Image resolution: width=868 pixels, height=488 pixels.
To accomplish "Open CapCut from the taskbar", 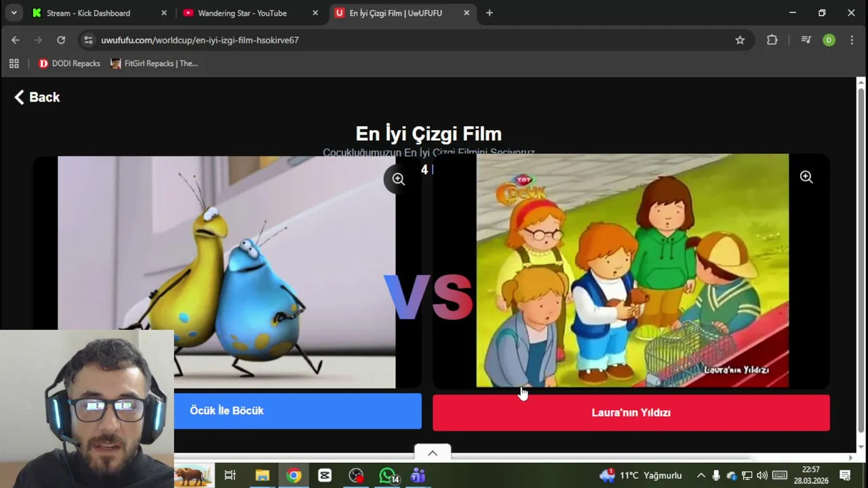I will pos(325,476).
